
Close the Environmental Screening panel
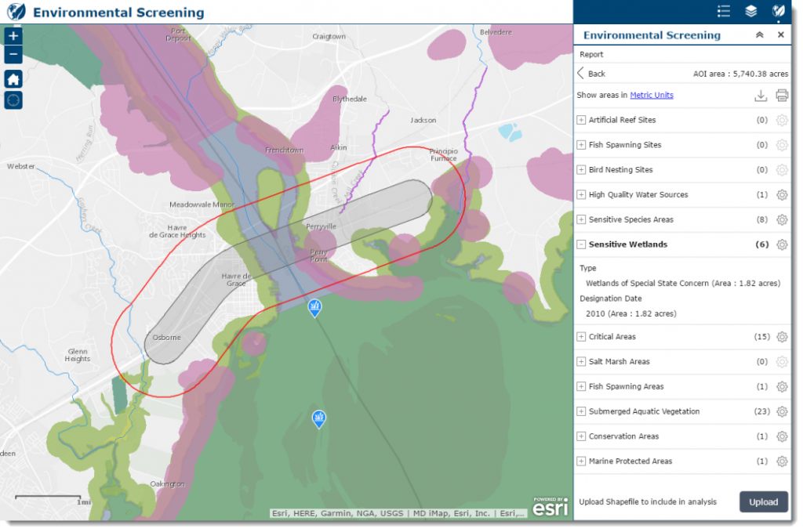click(x=780, y=34)
